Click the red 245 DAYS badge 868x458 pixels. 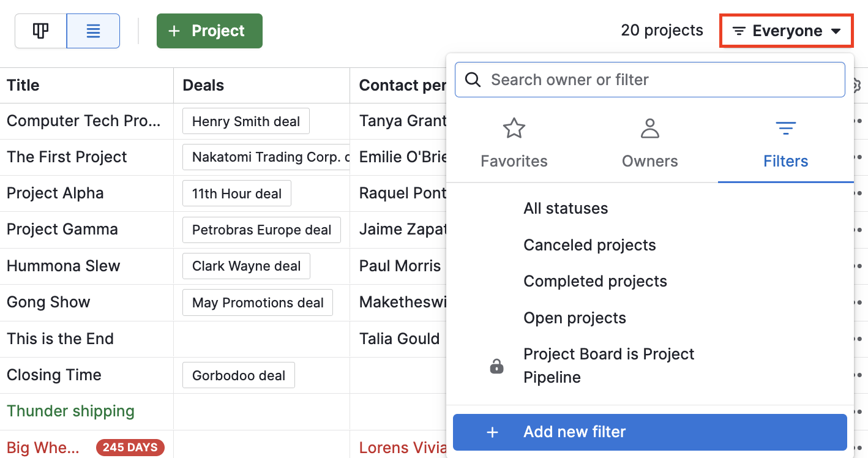(x=130, y=448)
